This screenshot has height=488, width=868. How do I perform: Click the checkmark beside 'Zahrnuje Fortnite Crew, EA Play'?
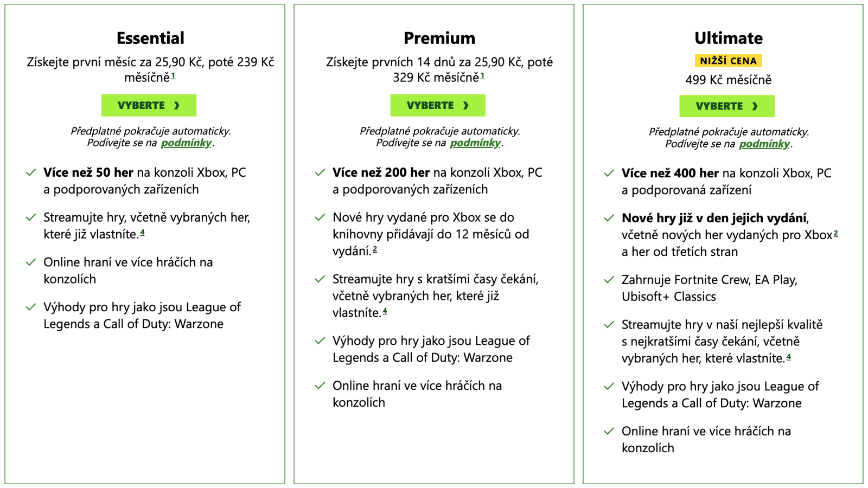click(x=608, y=280)
